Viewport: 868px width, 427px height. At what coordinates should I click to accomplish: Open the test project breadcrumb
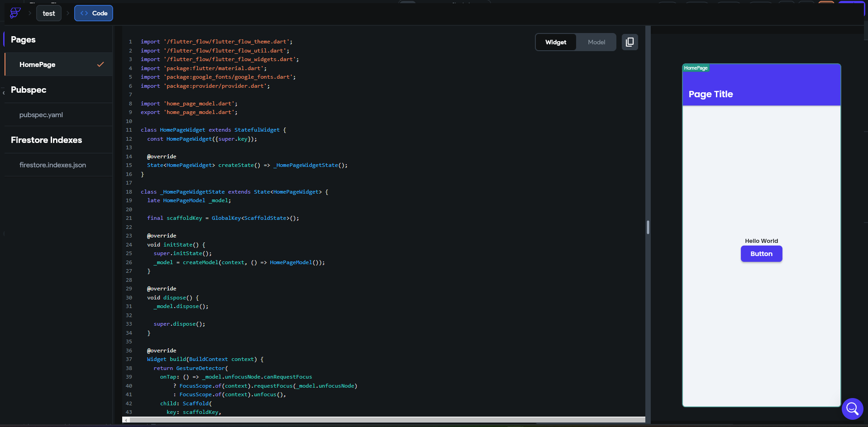(49, 13)
